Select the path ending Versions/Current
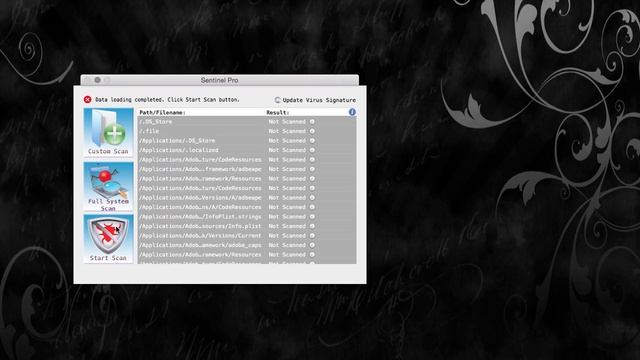This screenshot has width=640, height=360. coord(200,236)
